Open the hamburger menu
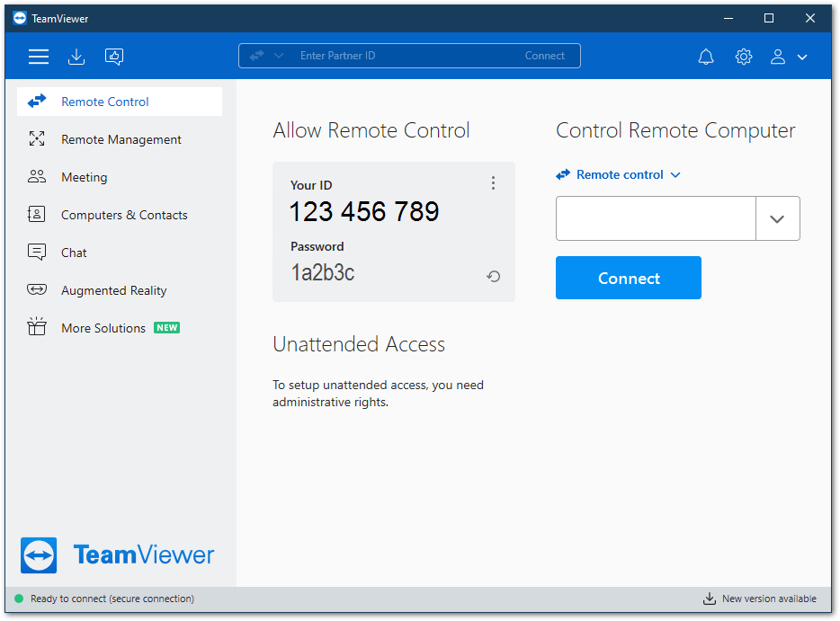 (x=39, y=57)
